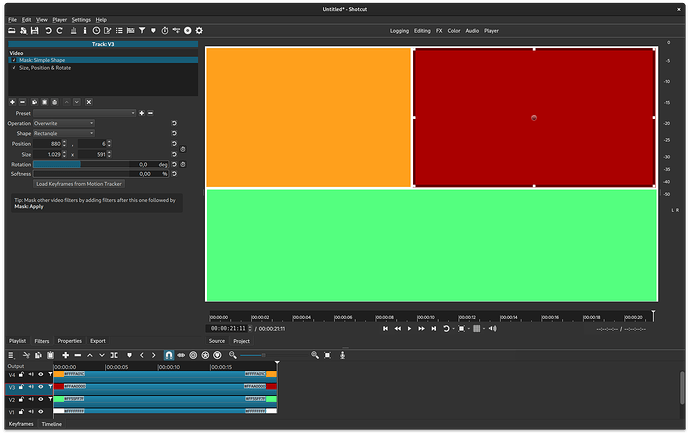Click the Undo icon in main toolbar
This screenshot has width=690, height=435.
tap(47, 31)
